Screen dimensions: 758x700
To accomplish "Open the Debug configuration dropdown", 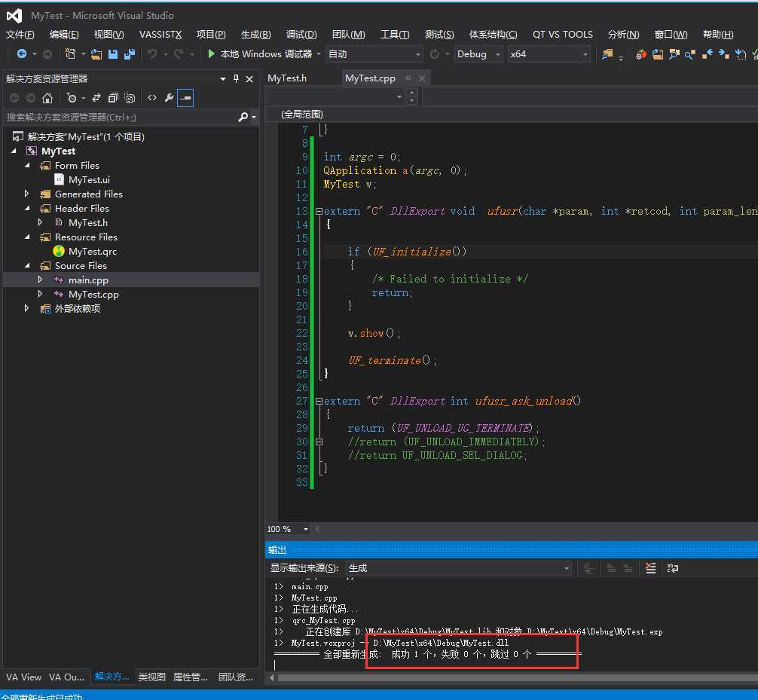I will coord(478,54).
